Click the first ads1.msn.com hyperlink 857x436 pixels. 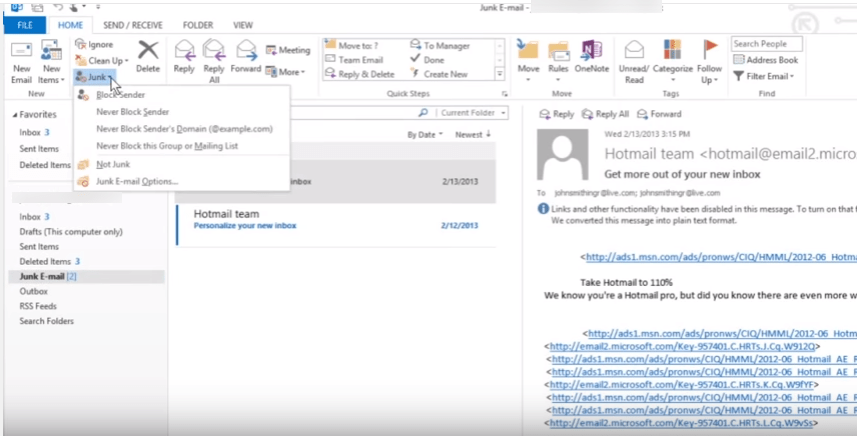coord(720,257)
